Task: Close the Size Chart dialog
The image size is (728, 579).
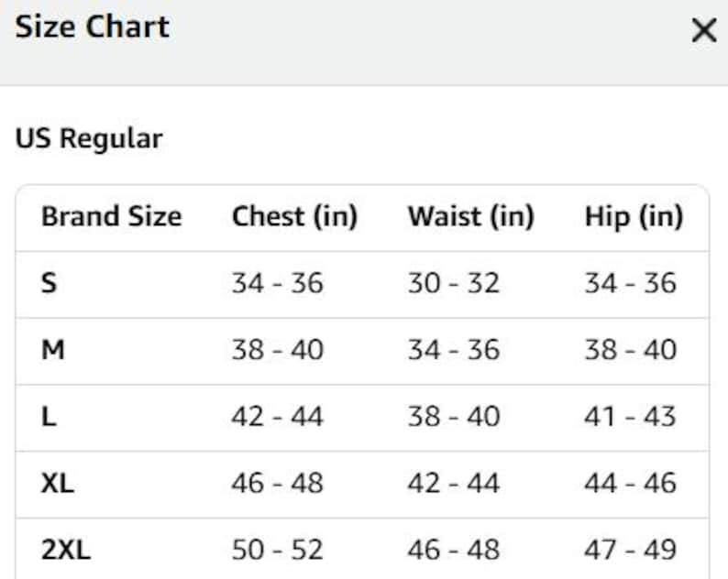Action: 704,30
